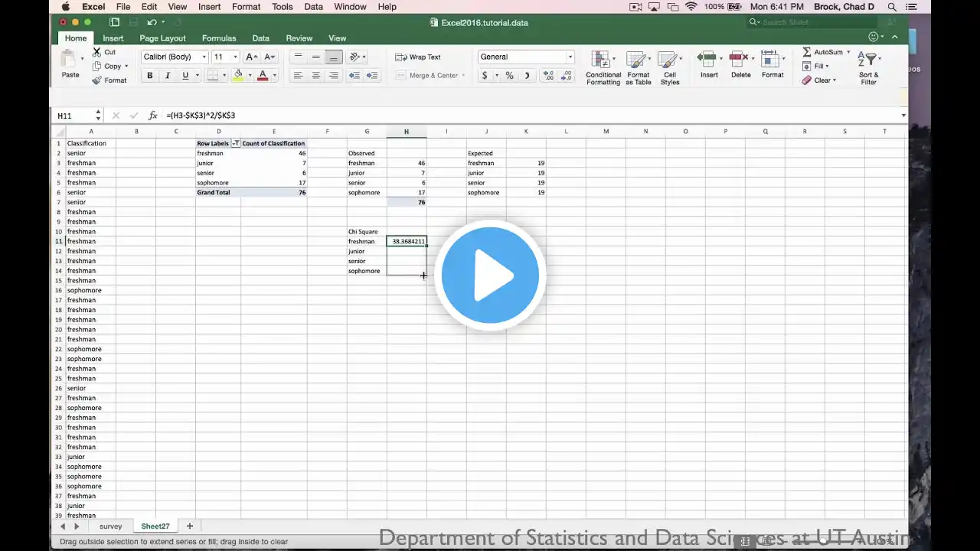This screenshot has width=980, height=551.
Task: Align text to bottom of cell
Action: point(333,57)
